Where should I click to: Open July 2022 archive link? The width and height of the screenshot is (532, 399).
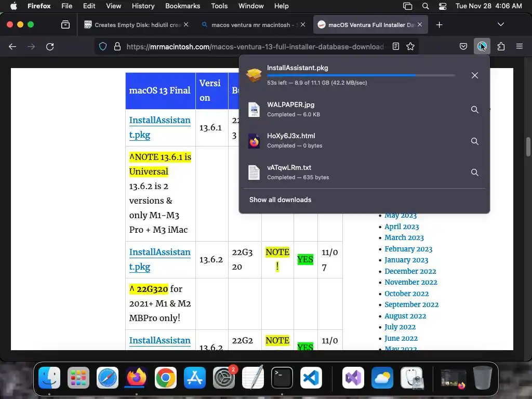pos(400,327)
